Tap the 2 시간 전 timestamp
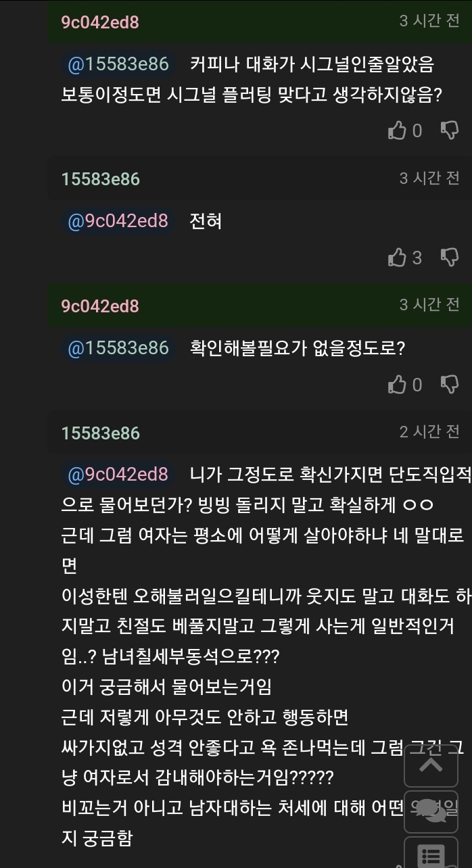Screen dimensions: 472x868 pos(429,431)
